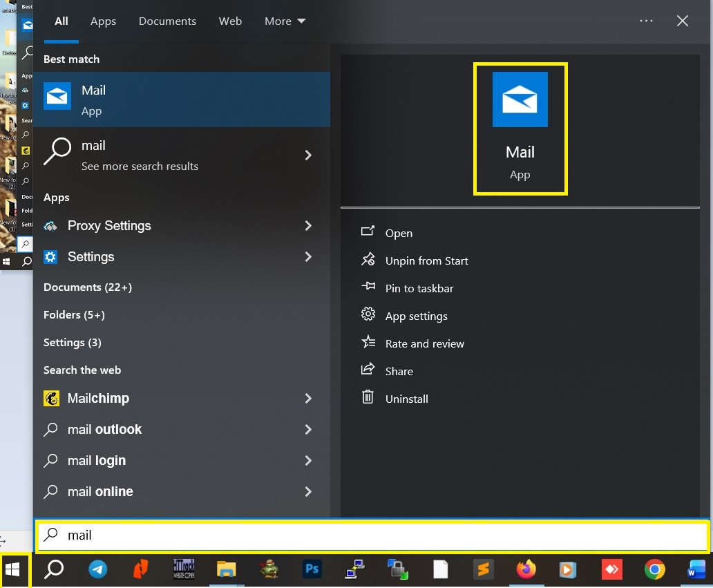Click Uninstall for Mail app
This screenshot has width=713, height=588.
[406, 399]
